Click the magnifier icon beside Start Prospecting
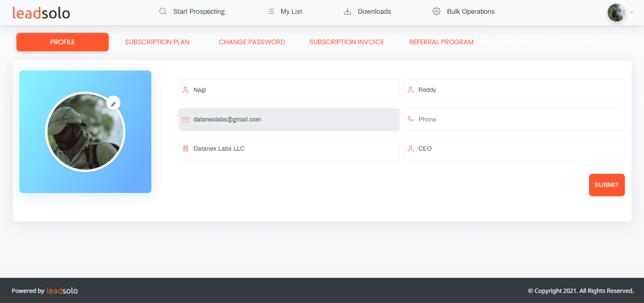 pyautogui.click(x=163, y=12)
